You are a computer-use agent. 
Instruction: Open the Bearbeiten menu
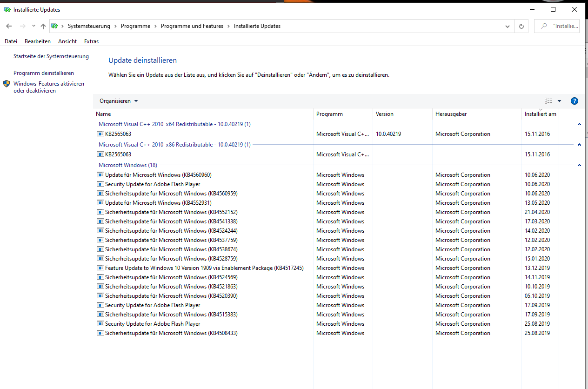tap(38, 41)
